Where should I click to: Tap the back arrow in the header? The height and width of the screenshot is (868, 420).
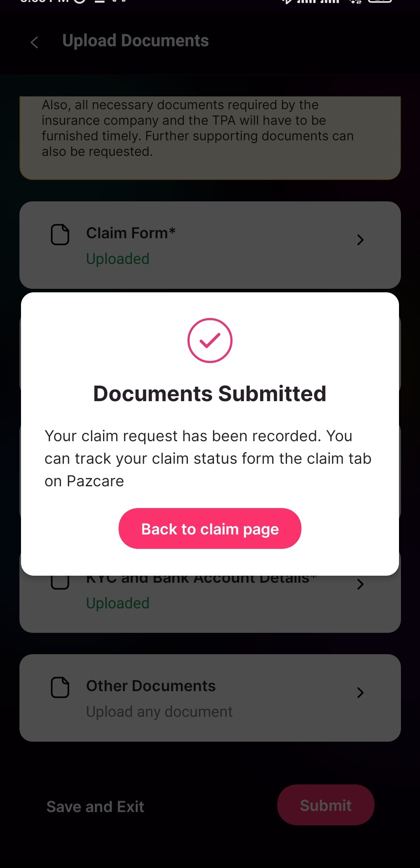pyautogui.click(x=34, y=42)
